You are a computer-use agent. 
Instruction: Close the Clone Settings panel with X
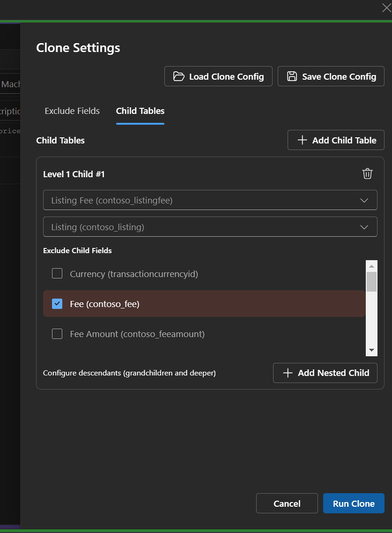[x=386, y=8]
